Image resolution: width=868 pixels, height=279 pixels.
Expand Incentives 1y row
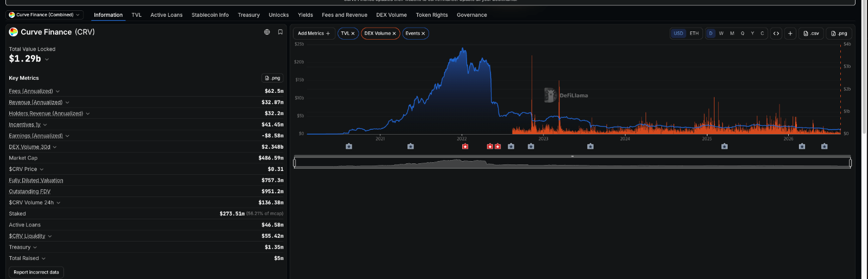(x=45, y=125)
